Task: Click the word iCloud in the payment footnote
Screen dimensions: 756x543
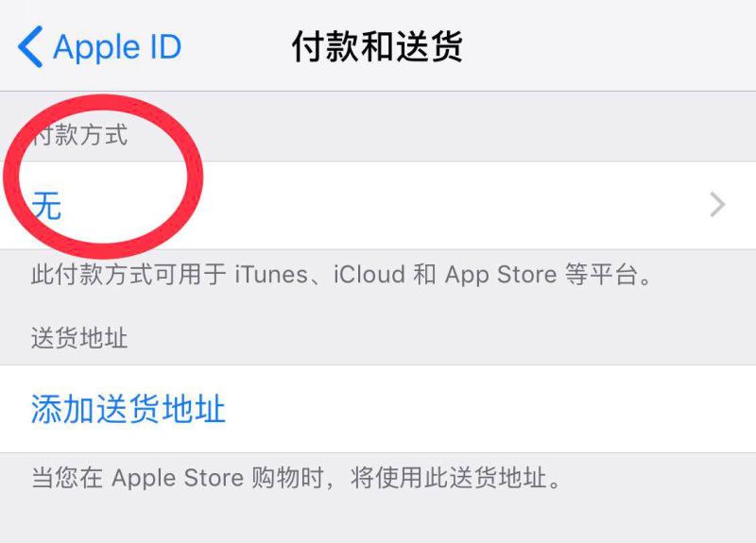Action: 369,275
